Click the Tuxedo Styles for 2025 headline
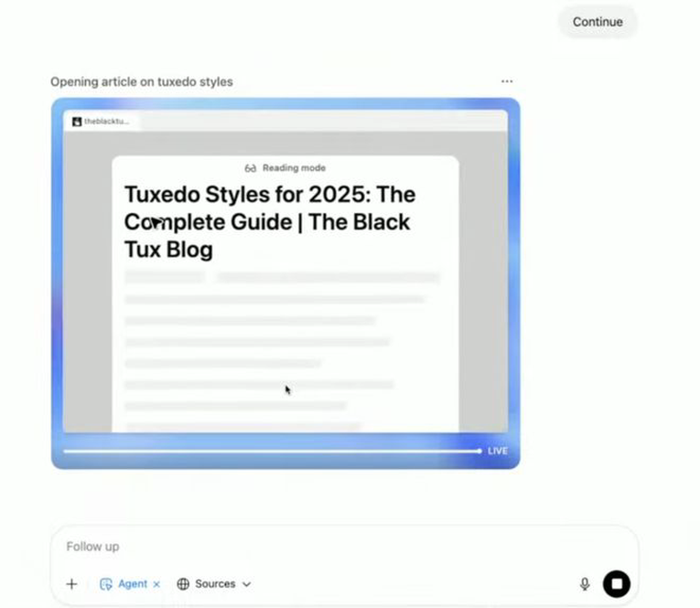 [270, 221]
